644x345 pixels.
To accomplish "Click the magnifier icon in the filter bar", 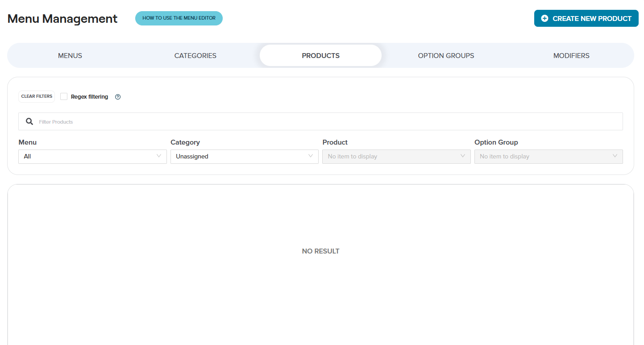I will click(29, 121).
